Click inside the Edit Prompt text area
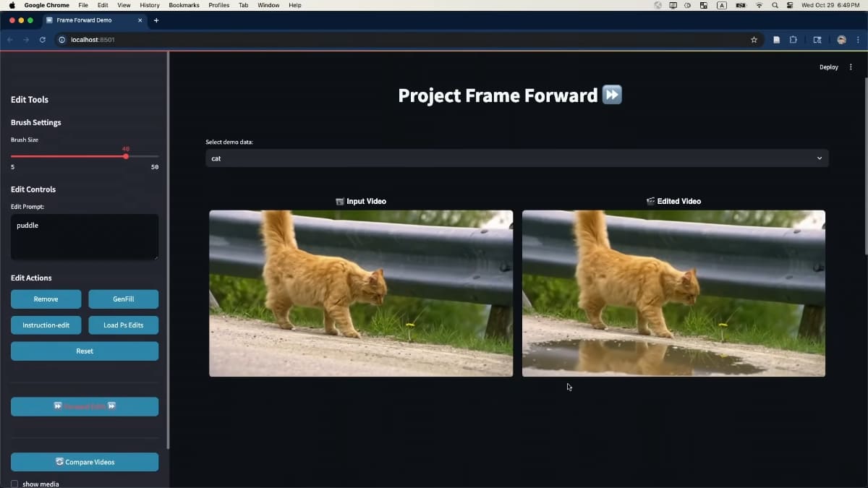Image resolution: width=868 pixels, height=488 pixels. click(x=84, y=235)
